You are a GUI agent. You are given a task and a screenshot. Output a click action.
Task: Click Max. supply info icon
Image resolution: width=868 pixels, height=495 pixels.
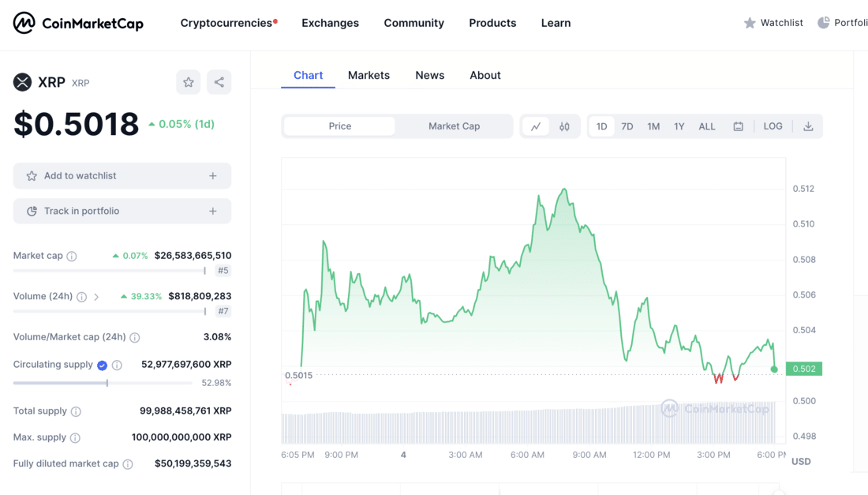(75, 438)
